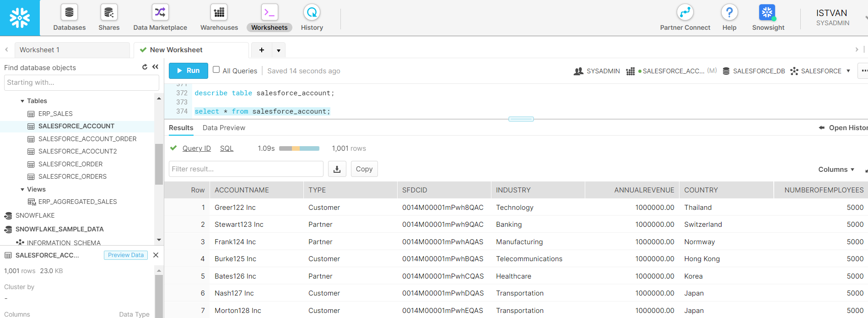Click the Filter result input field
The image size is (868, 318).
point(246,169)
